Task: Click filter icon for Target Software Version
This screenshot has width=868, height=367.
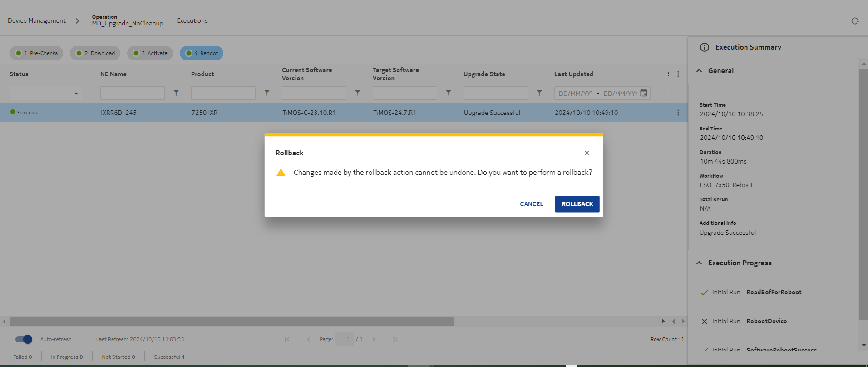Action: click(449, 93)
